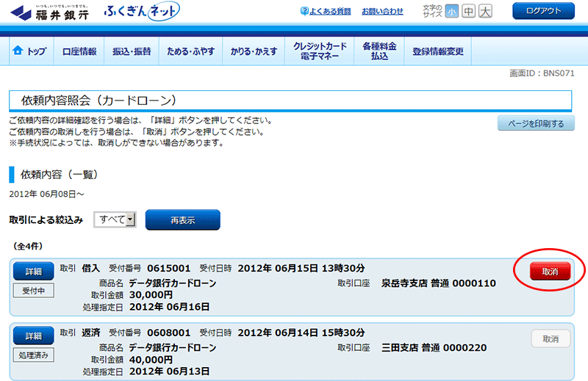Click the ページを印刷する button
Viewport: 588px width, 381px height.
(536, 123)
